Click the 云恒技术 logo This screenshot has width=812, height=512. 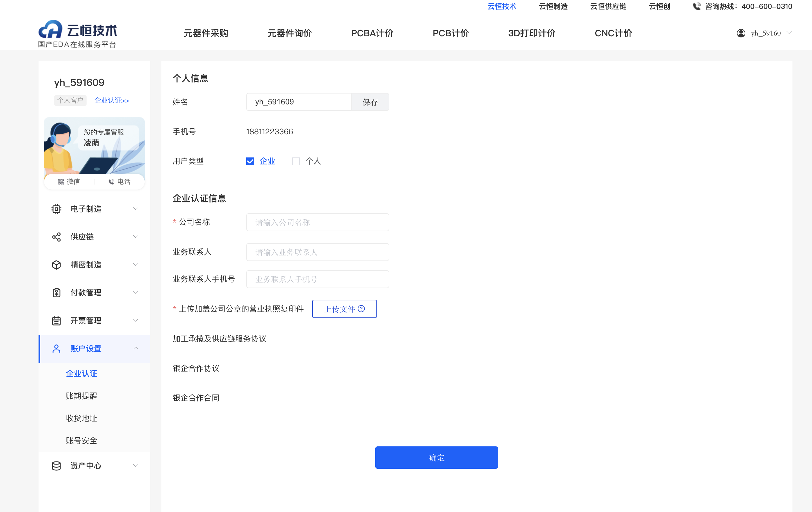78,34
